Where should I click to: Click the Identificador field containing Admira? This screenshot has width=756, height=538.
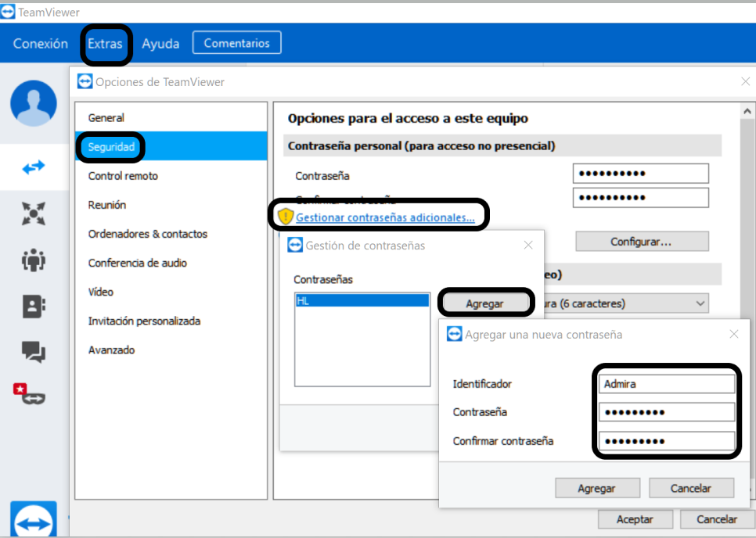(x=666, y=384)
